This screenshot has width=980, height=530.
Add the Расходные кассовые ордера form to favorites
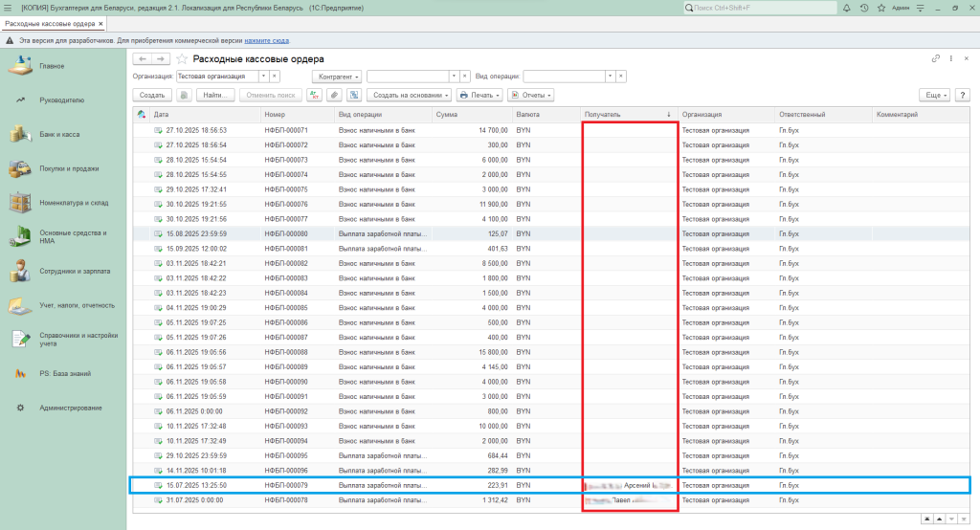pos(182,59)
